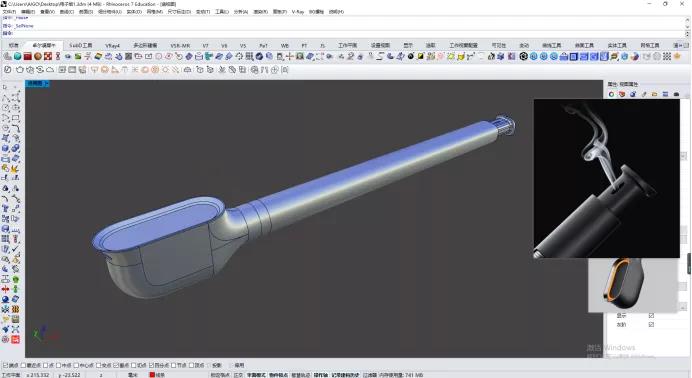
Task: Toggle 平面模式 in the status bar
Action: (256, 375)
